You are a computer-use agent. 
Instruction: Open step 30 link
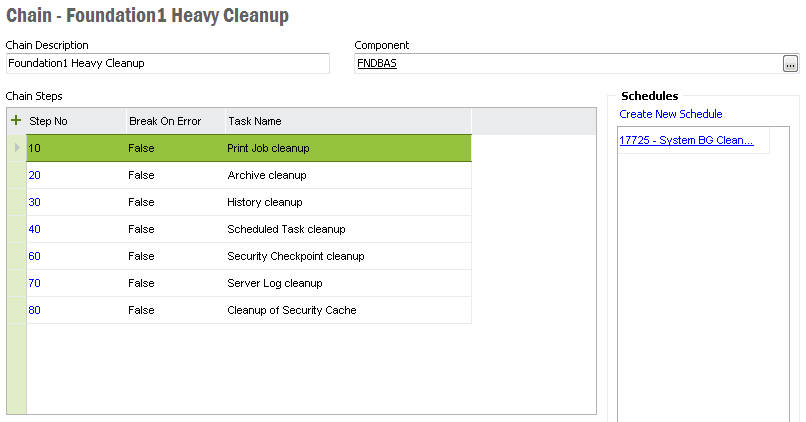click(x=35, y=202)
